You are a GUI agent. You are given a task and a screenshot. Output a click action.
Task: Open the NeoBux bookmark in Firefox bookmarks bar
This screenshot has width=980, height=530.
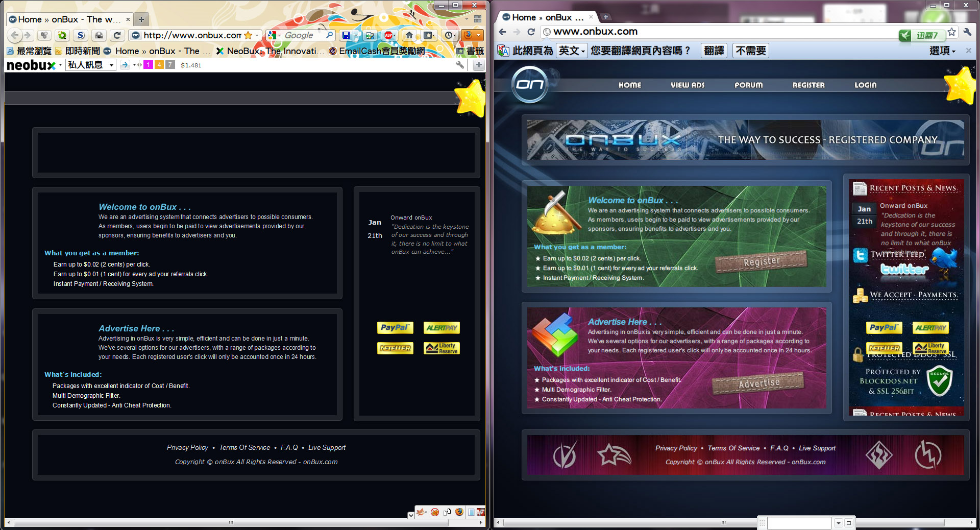coord(269,51)
